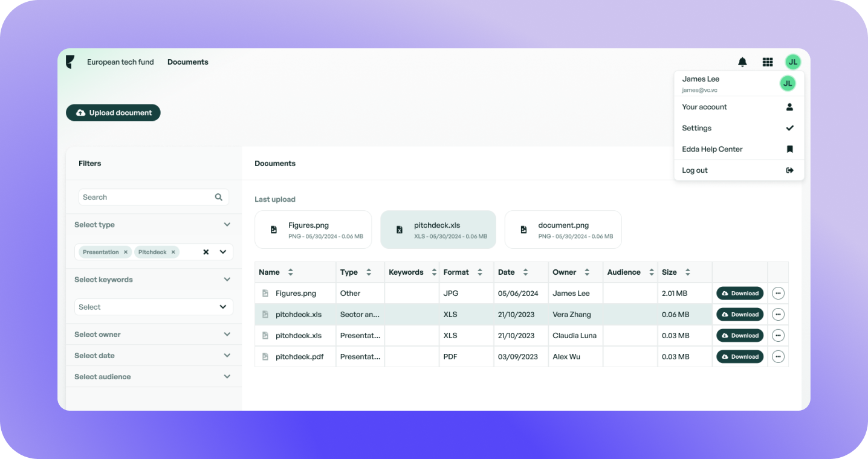
Task: Clear all selected type filters
Action: tap(206, 252)
